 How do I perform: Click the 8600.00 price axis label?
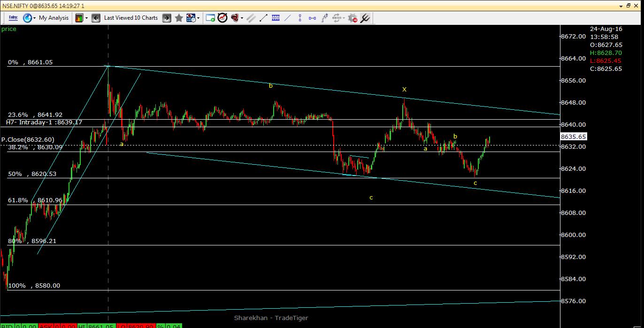(x=573, y=235)
